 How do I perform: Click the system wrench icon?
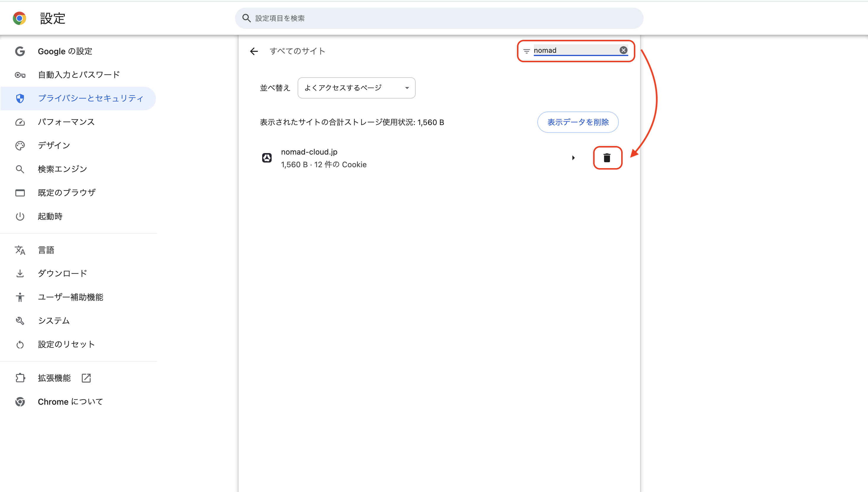(x=20, y=321)
